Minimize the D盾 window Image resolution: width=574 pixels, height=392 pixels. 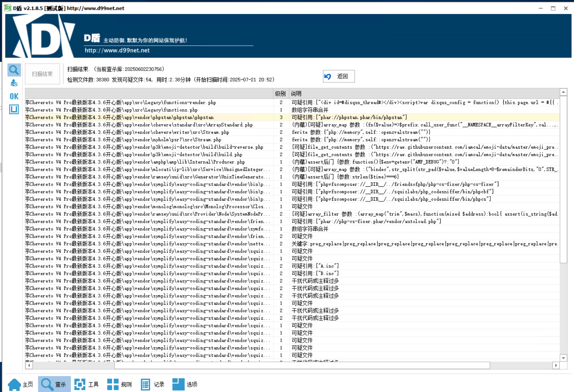pyautogui.click(x=541, y=8)
